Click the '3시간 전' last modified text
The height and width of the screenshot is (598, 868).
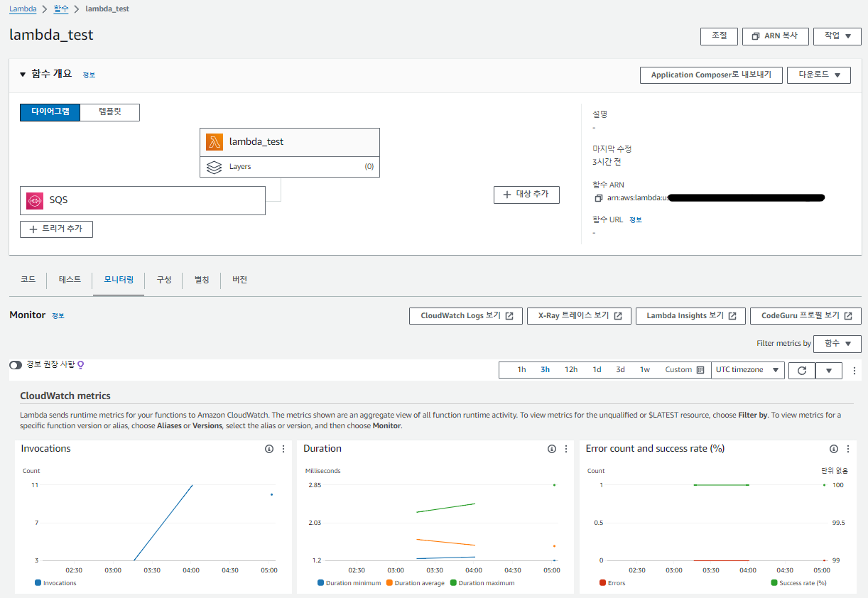(x=607, y=162)
